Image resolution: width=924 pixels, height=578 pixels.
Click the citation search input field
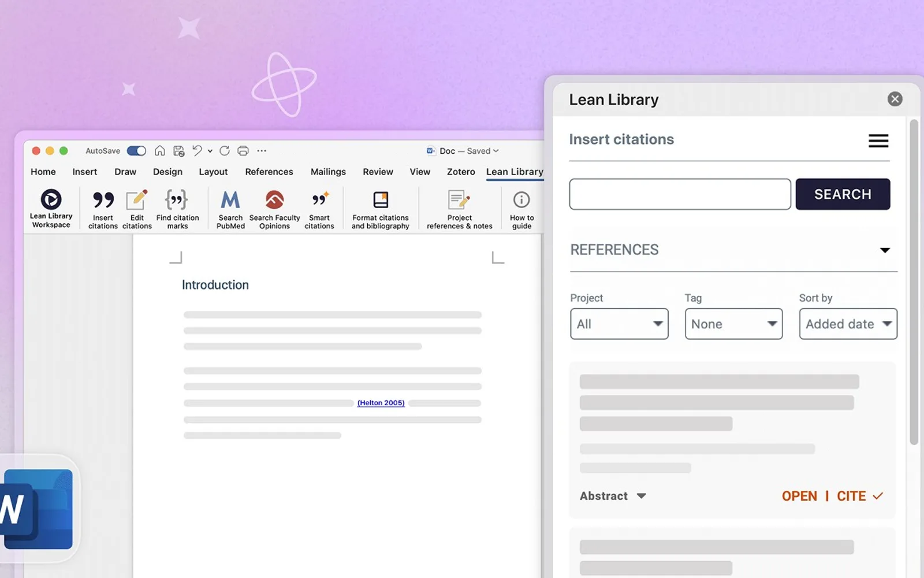point(680,194)
